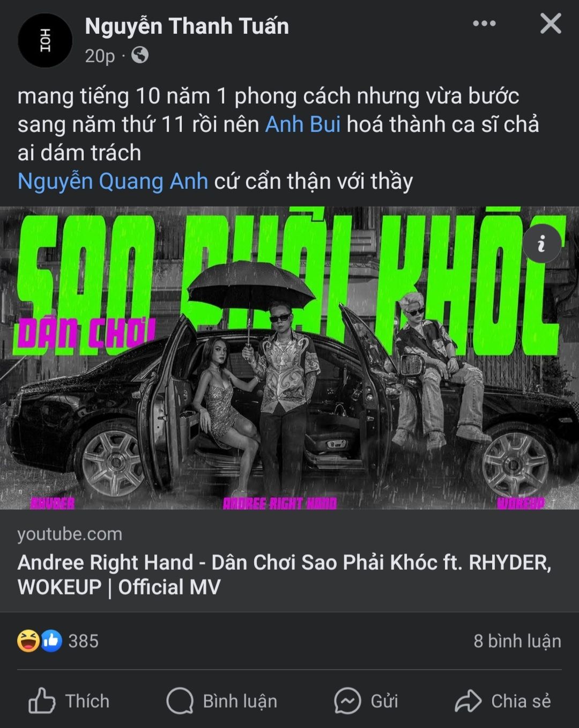579x728 pixels.
Task: View the 8 bình luận comments
Action: (x=517, y=641)
